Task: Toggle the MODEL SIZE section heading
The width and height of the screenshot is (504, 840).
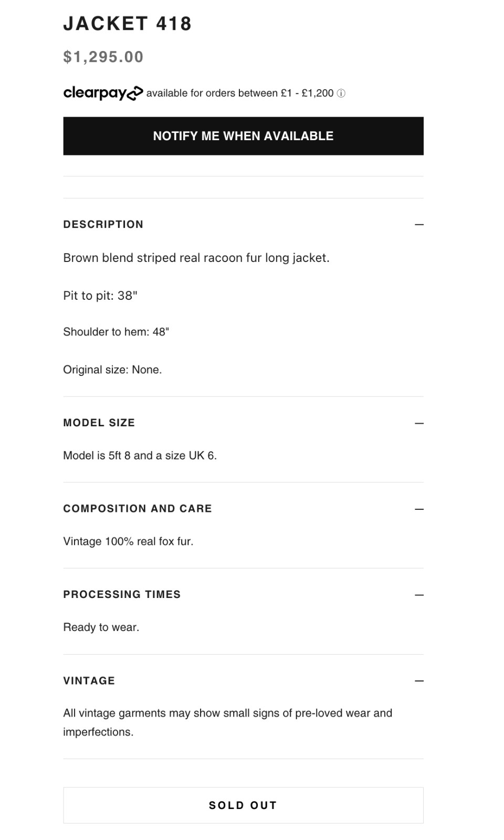Action: (99, 423)
